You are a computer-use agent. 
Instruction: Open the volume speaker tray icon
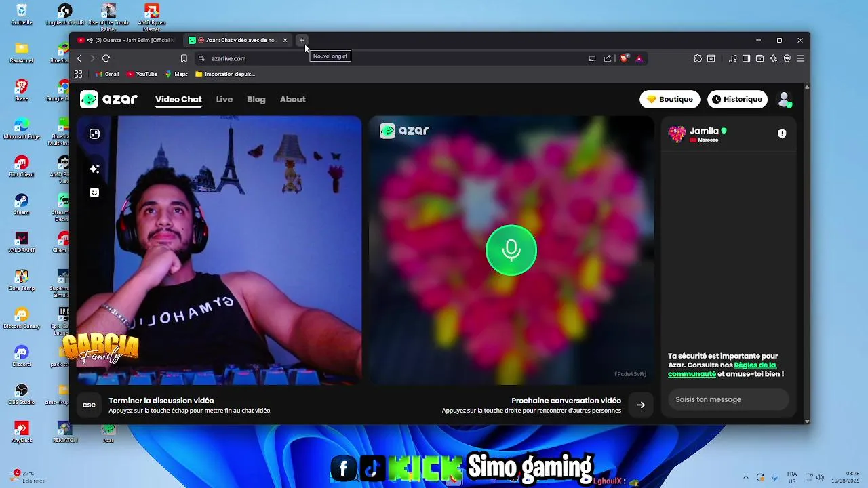coord(820,477)
